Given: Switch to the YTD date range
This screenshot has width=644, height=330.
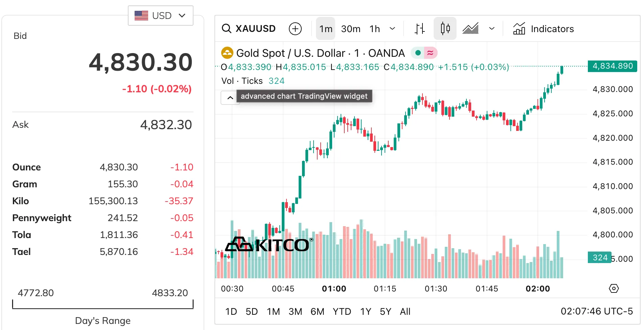Looking at the screenshot, I should pos(342,311).
